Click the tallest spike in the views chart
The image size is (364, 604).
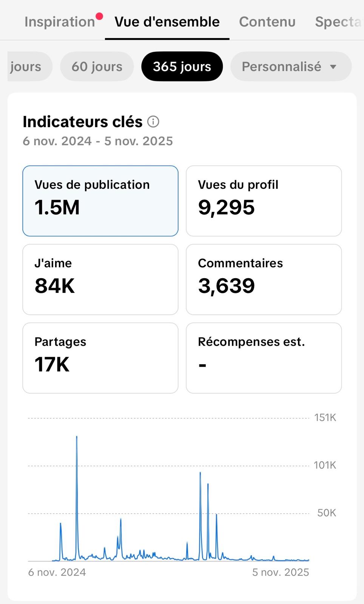pos(77,438)
